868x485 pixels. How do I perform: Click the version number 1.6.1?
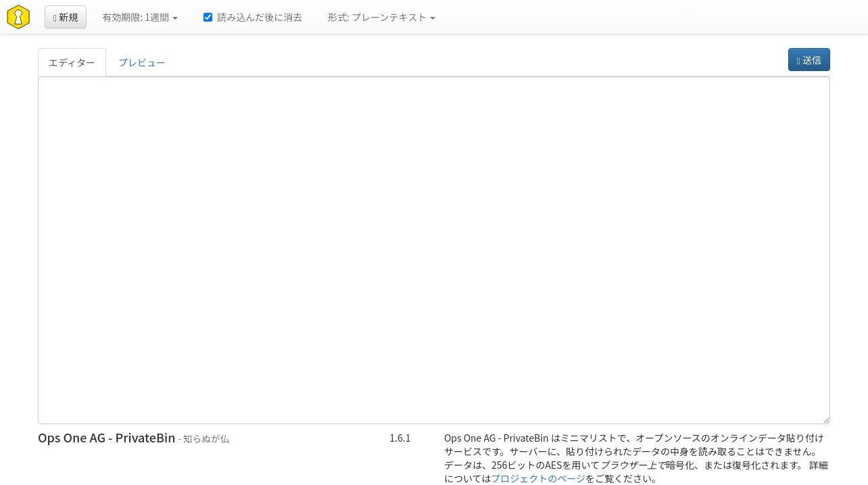click(400, 438)
